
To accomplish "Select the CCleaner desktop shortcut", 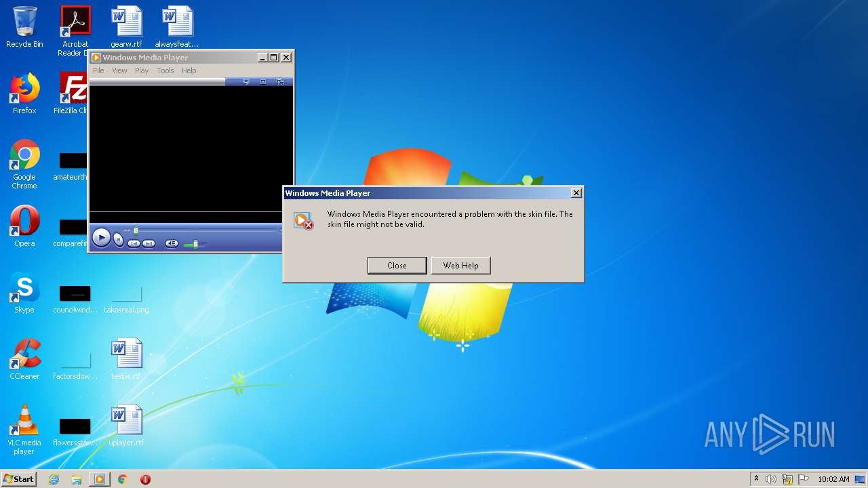I will pyautogui.click(x=24, y=359).
